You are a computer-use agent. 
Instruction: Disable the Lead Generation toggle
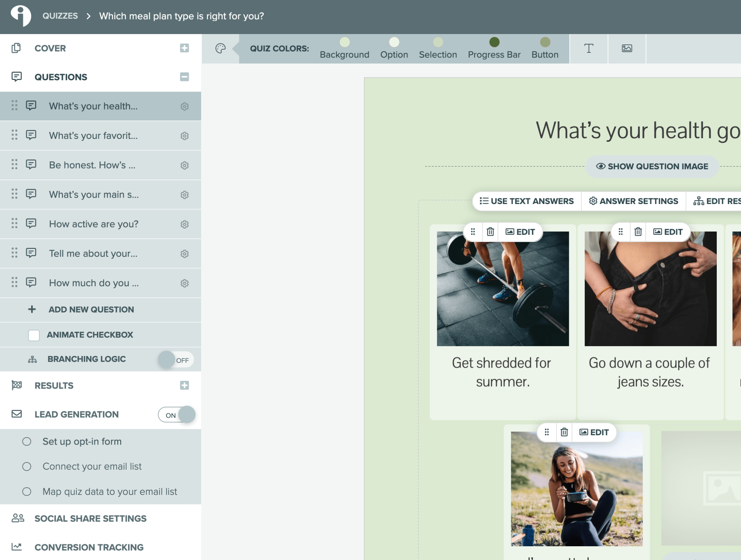176,415
